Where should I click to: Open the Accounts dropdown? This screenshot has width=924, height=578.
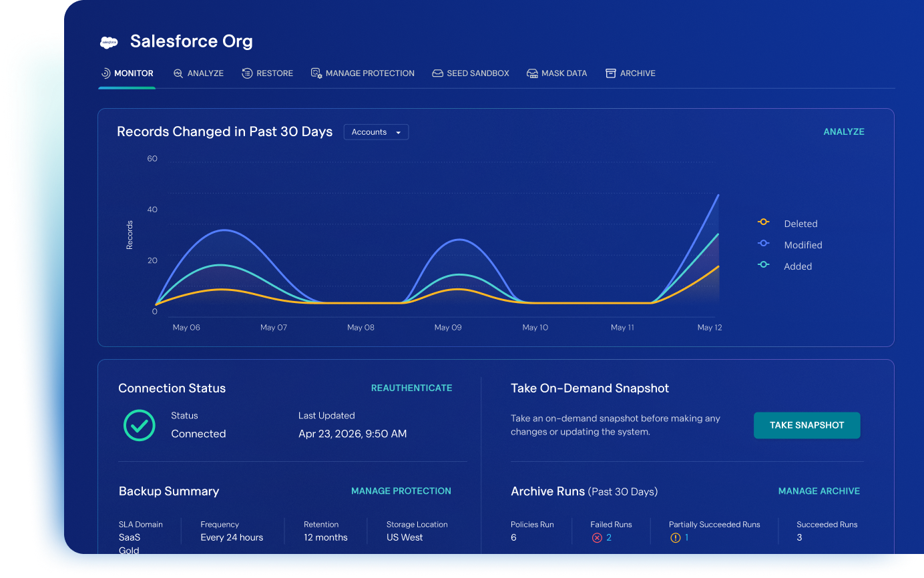376,132
